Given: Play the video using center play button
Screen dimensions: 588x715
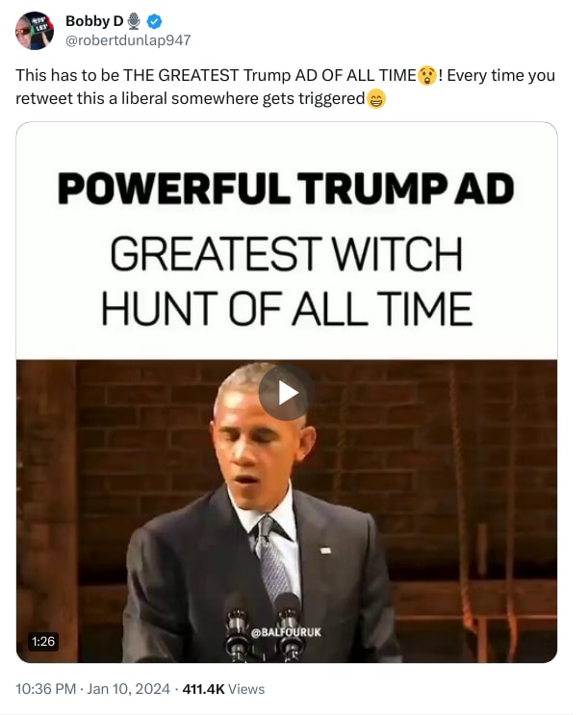Looking at the screenshot, I should (286, 393).
